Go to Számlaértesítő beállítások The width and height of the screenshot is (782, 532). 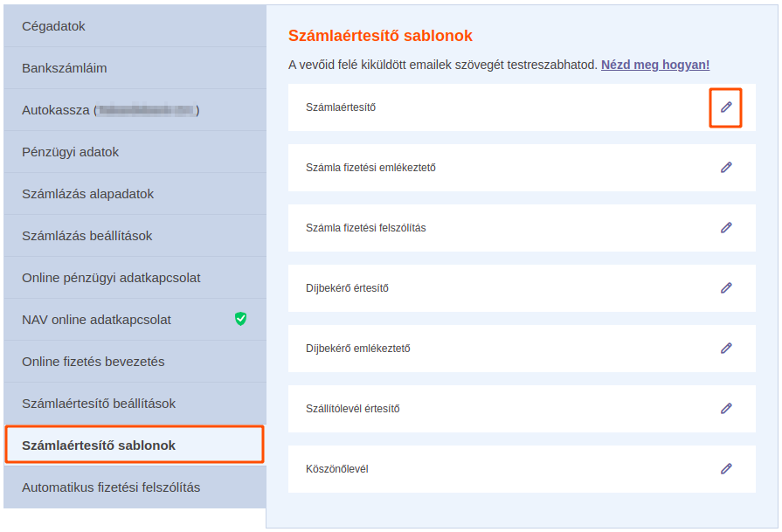[99, 404]
